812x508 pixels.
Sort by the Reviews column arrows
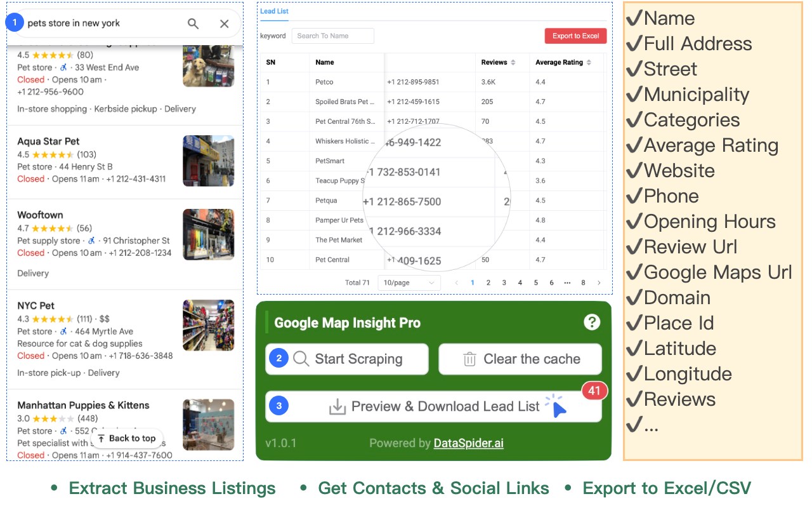(x=513, y=62)
